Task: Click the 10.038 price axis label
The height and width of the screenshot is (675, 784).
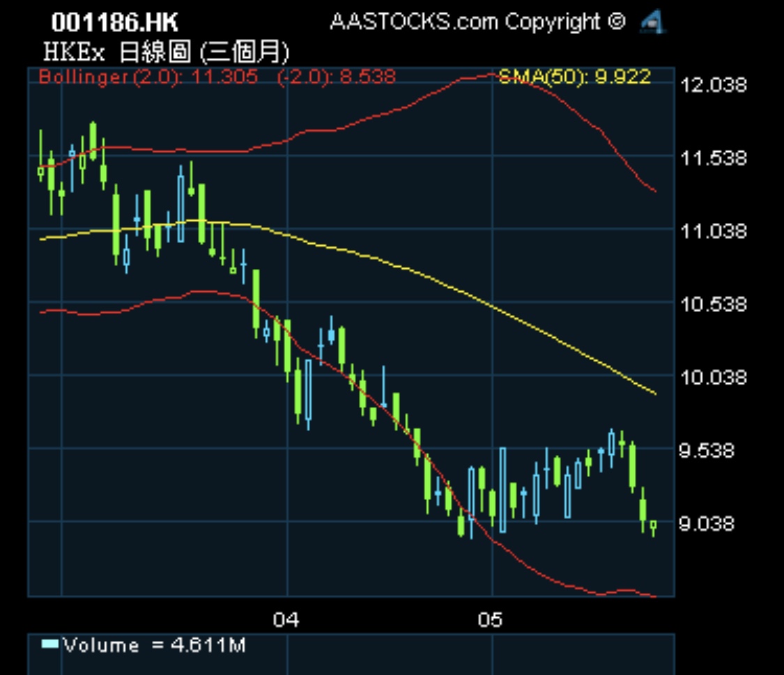Action: pyautogui.click(x=712, y=378)
